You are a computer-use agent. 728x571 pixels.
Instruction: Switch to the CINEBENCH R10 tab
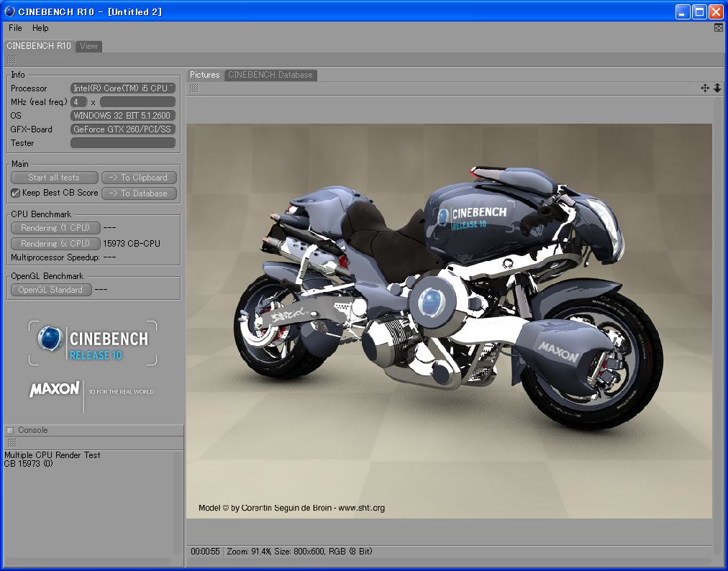pyautogui.click(x=39, y=46)
